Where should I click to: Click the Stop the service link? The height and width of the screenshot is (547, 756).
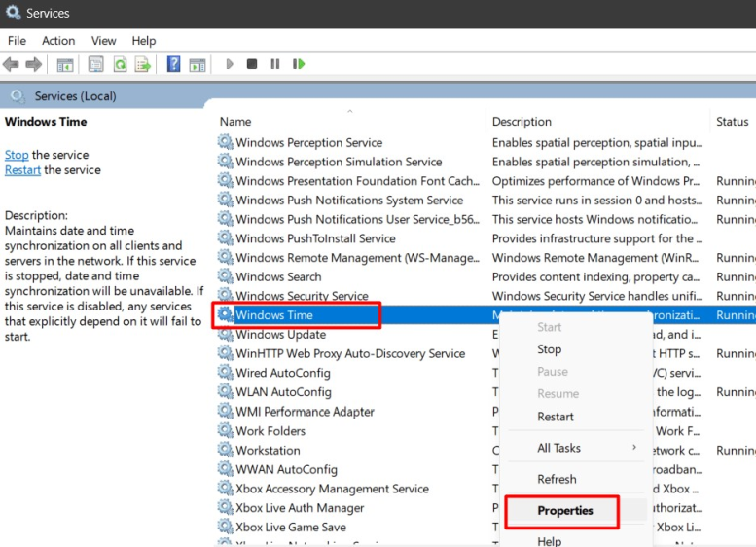(x=17, y=155)
